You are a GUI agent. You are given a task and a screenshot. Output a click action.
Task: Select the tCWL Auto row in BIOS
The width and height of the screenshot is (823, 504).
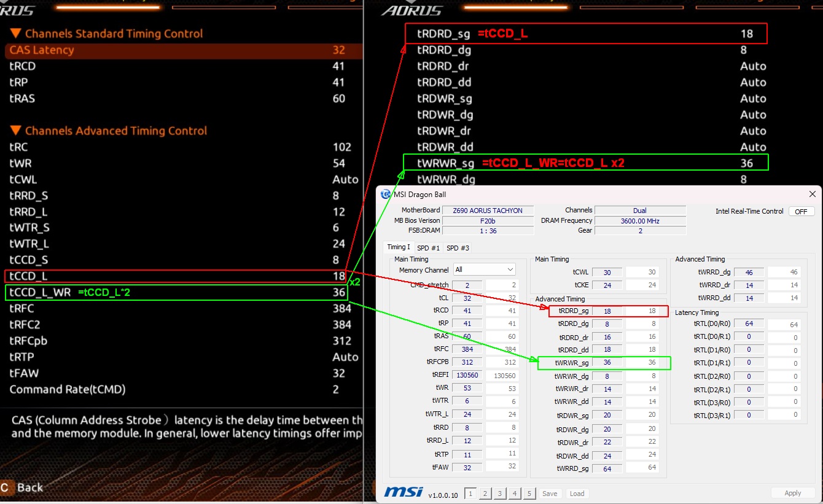click(183, 179)
